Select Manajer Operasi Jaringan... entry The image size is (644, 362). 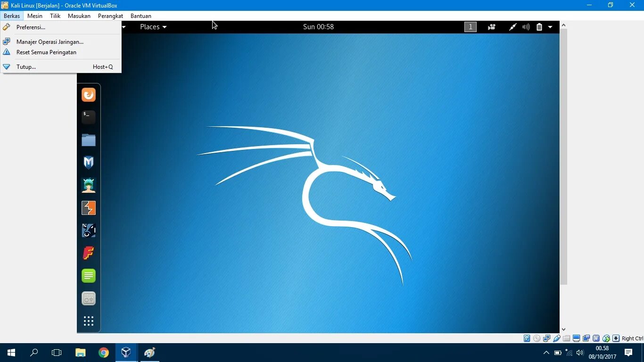61,42
